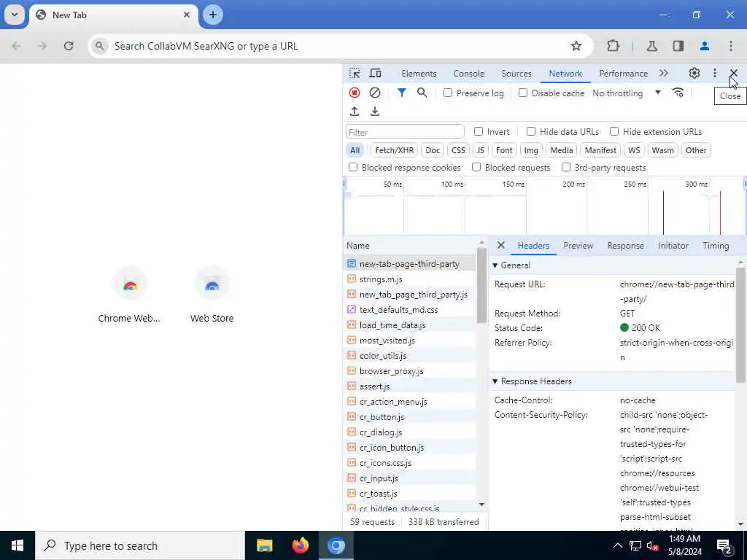747x560 pixels.
Task: Select the strings.m.js request row
Action: [410, 279]
